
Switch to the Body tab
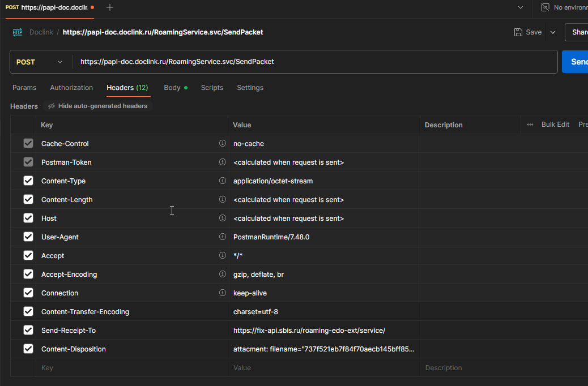[172, 88]
